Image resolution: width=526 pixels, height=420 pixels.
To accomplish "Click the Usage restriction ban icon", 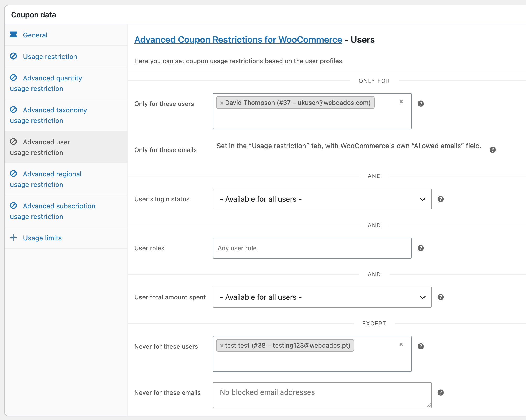I will pyautogui.click(x=13, y=56).
